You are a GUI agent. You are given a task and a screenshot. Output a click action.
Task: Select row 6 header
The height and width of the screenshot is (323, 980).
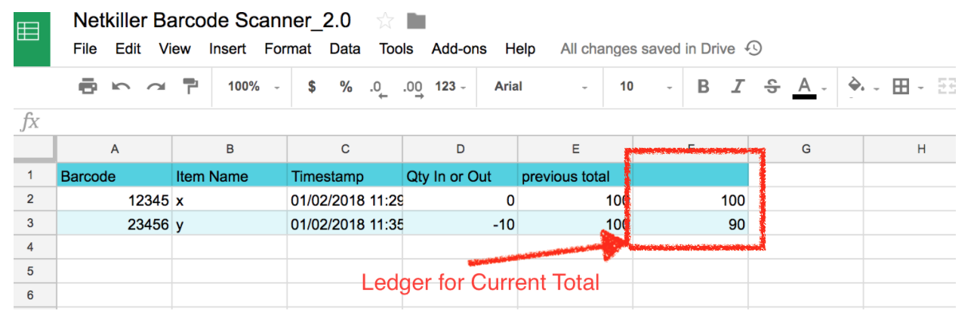[x=35, y=294]
